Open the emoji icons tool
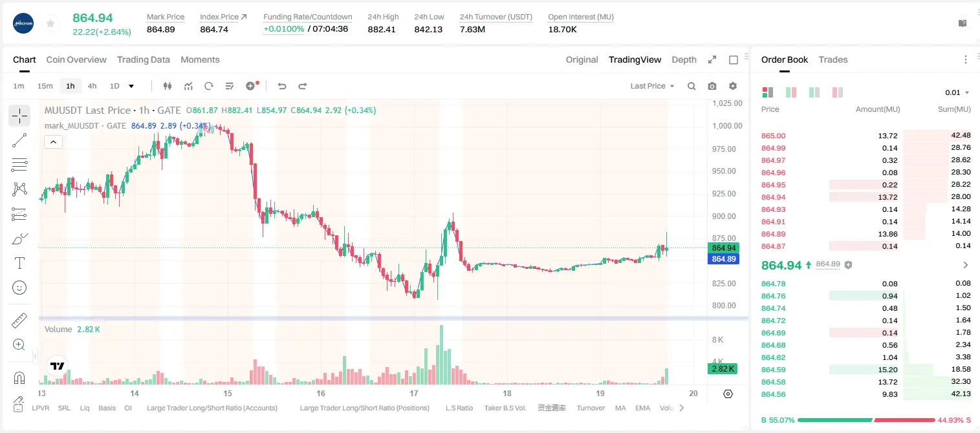The width and height of the screenshot is (980, 433). (19, 288)
